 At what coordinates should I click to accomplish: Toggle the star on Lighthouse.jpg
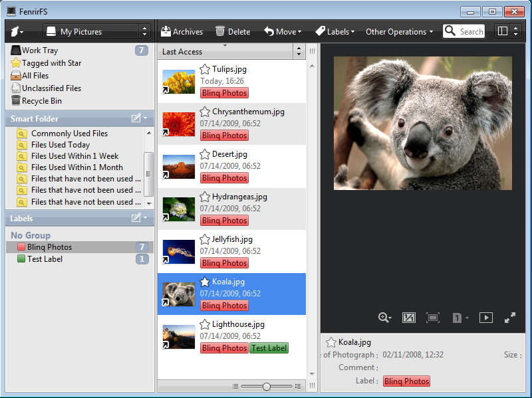coord(205,324)
